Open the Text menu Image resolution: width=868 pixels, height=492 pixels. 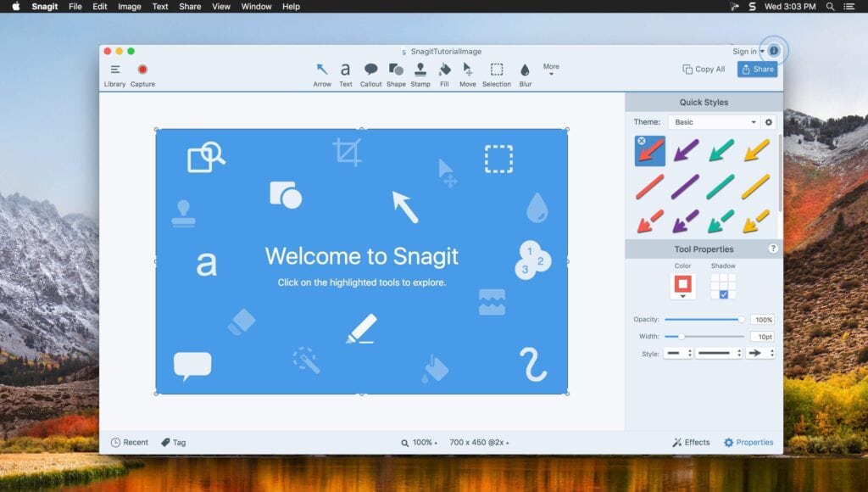point(160,7)
